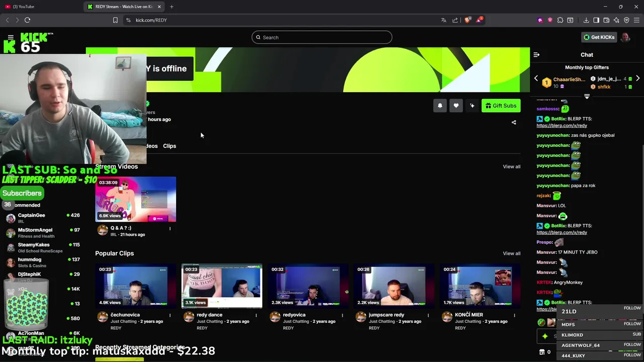Click the kick.com/REDY address bar
The image size is (644, 362).
pyautogui.click(x=282, y=20)
